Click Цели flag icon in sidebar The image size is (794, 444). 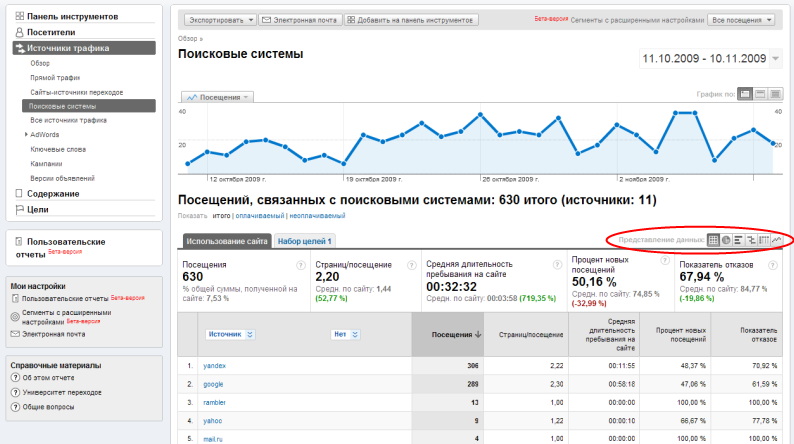(x=20, y=209)
